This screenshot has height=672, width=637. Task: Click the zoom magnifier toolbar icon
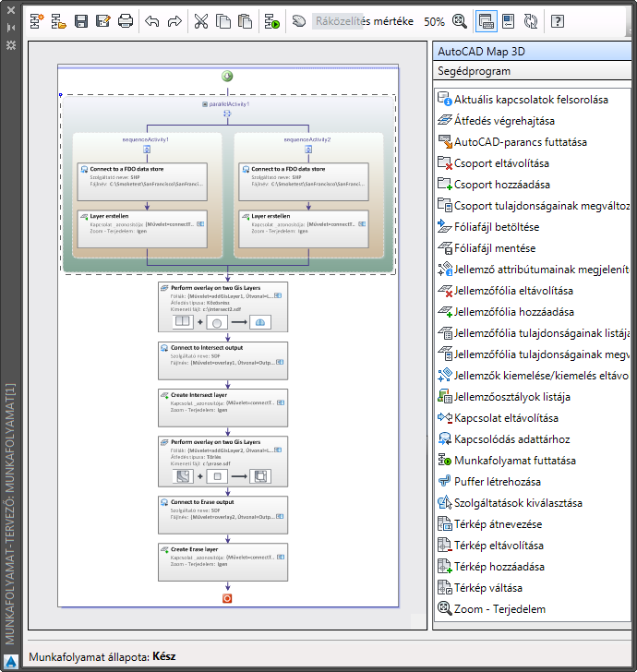pos(459,21)
